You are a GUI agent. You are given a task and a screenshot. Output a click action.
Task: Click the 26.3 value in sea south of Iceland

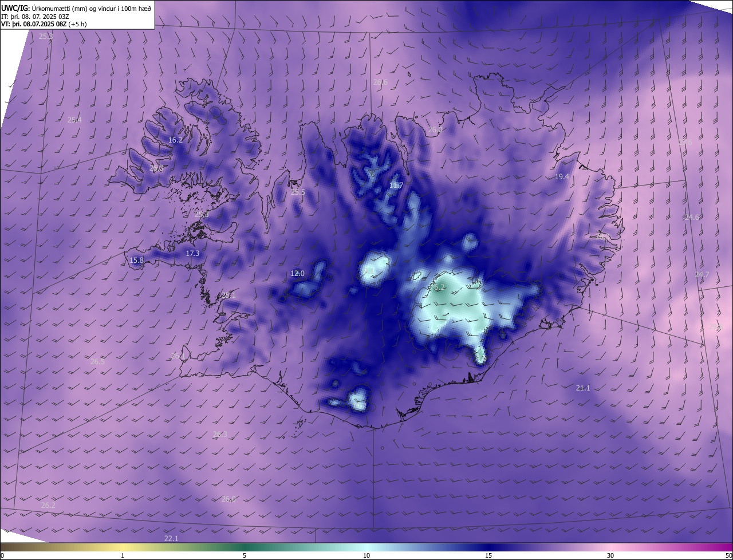pyautogui.click(x=220, y=434)
